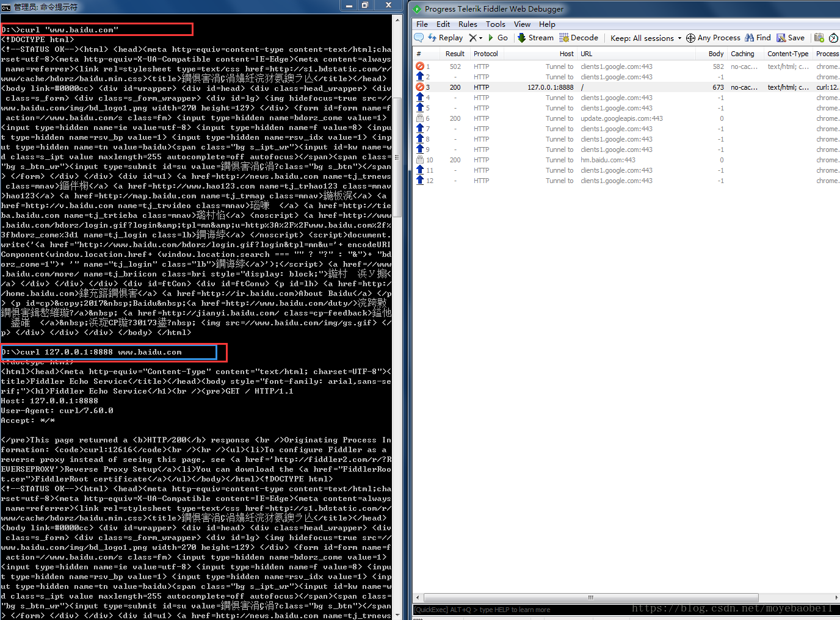Open the Remove sessions dropdown arrow

point(481,38)
